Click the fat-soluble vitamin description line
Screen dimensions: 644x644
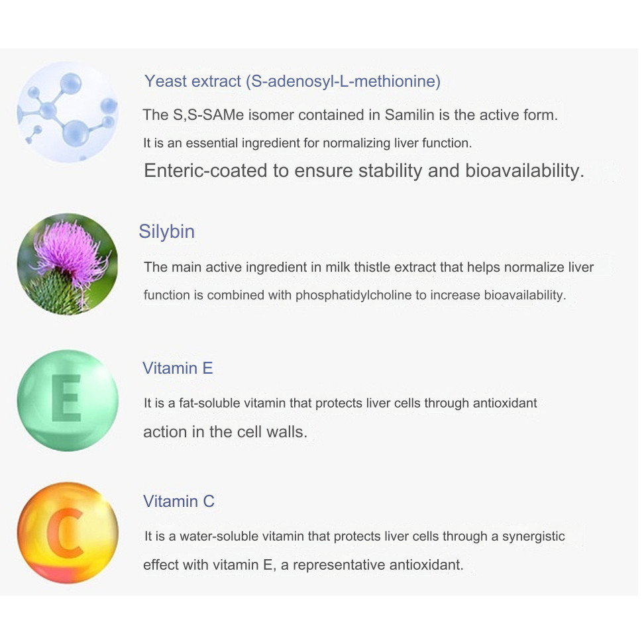[x=341, y=403]
